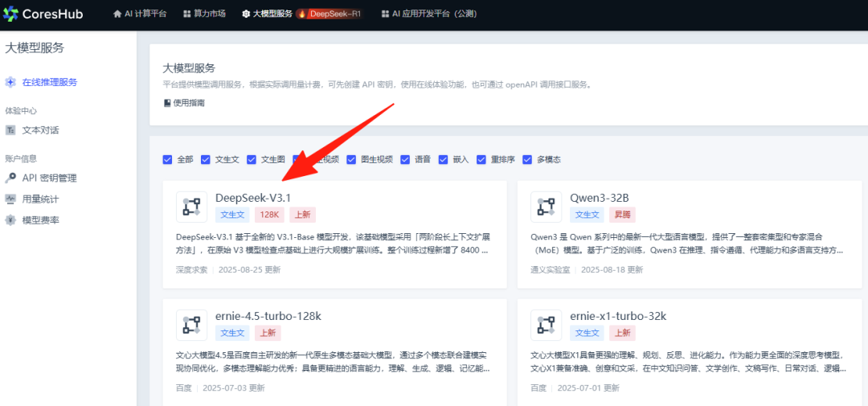Uncheck the 嵌入 filter checkbox
This screenshot has width=868, height=406.
(443, 159)
